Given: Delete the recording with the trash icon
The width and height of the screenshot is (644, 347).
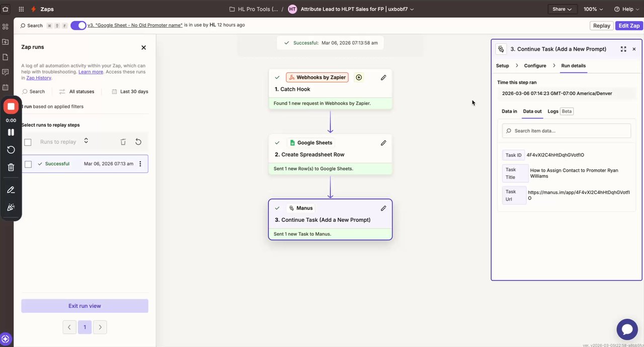Looking at the screenshot, I should tap(11, 167).
